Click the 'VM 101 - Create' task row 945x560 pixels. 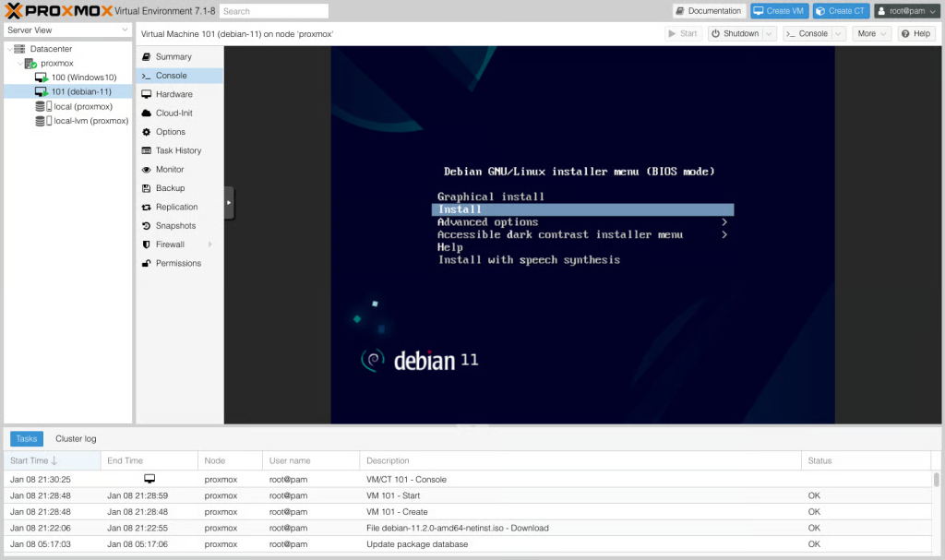(x=468, y=512)
